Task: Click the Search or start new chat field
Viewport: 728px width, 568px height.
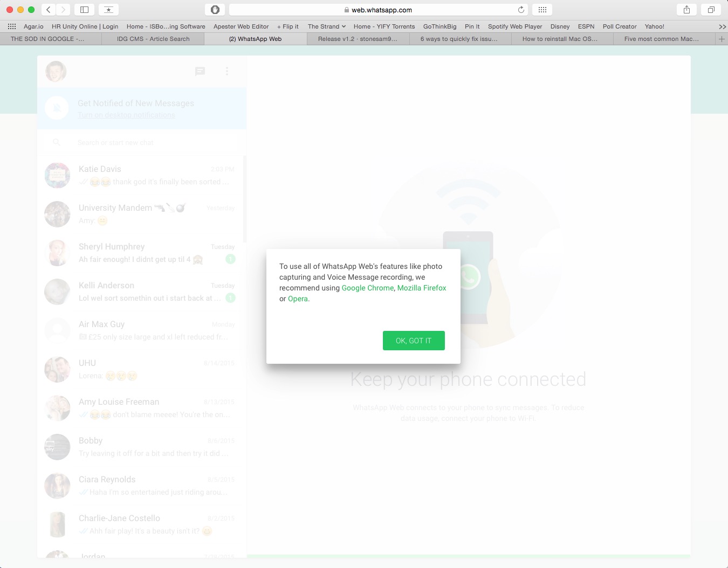Action: (x=142, y=142)
